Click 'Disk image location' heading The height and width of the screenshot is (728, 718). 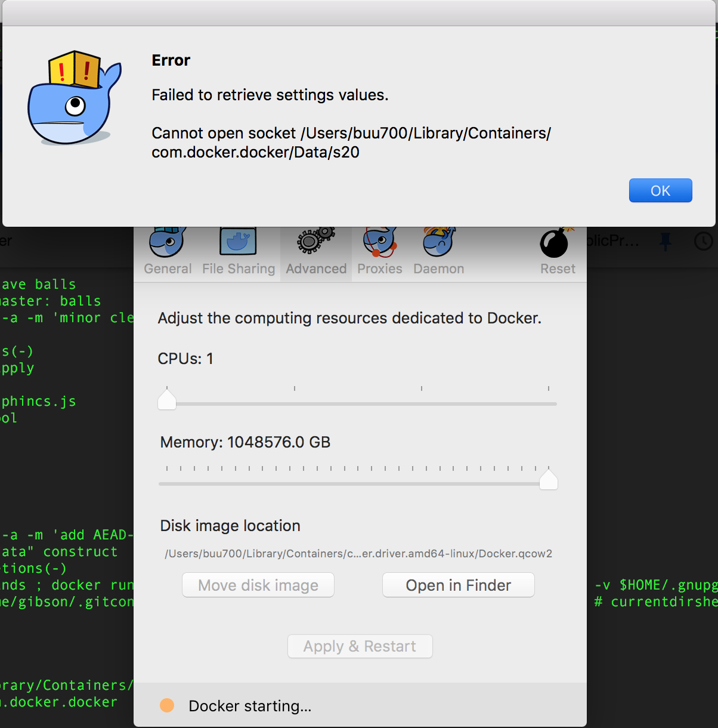coord(230,526)
